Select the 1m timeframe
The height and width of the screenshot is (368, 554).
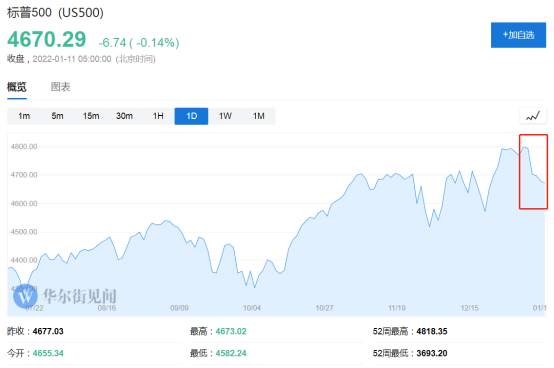click(24, 116)
